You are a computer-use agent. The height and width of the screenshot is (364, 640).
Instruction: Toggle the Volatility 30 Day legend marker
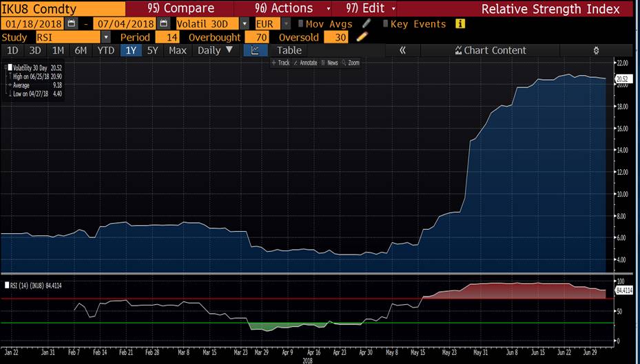tap(10, 68)
